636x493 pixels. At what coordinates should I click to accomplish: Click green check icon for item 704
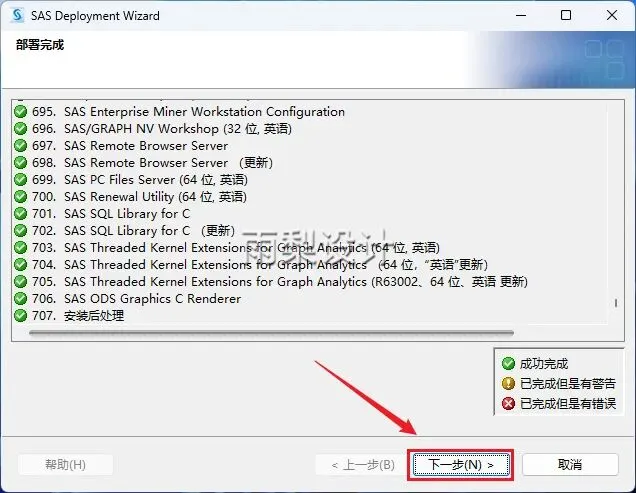click(20, 265)
